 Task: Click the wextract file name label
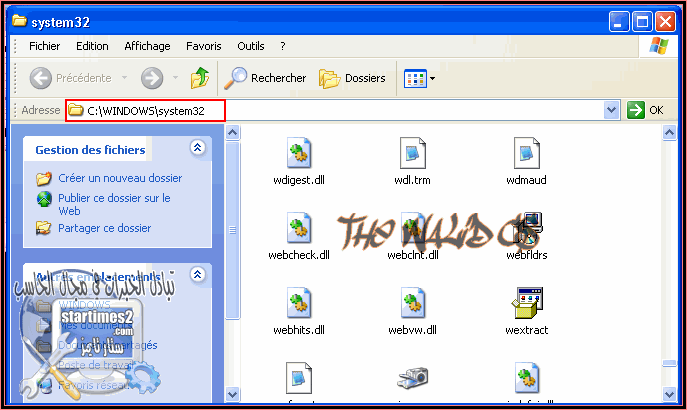coord(527,330)
